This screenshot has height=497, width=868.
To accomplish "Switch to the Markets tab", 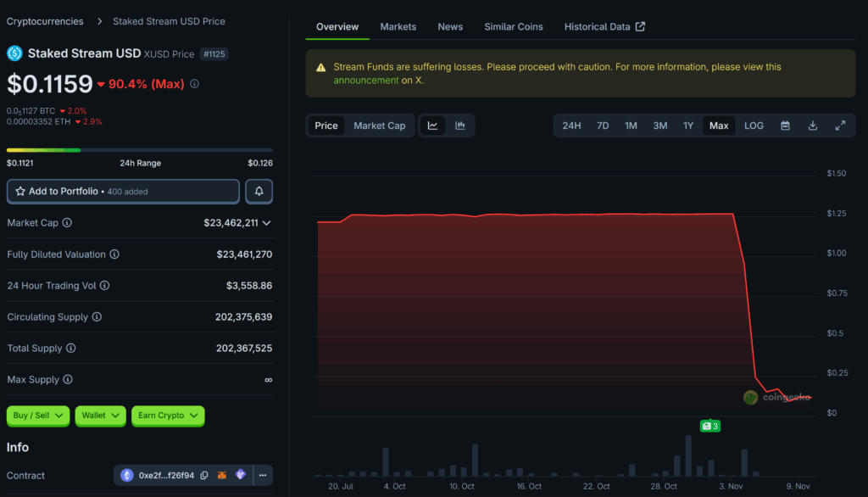I will pyautogui.click(x=398, y=27).
